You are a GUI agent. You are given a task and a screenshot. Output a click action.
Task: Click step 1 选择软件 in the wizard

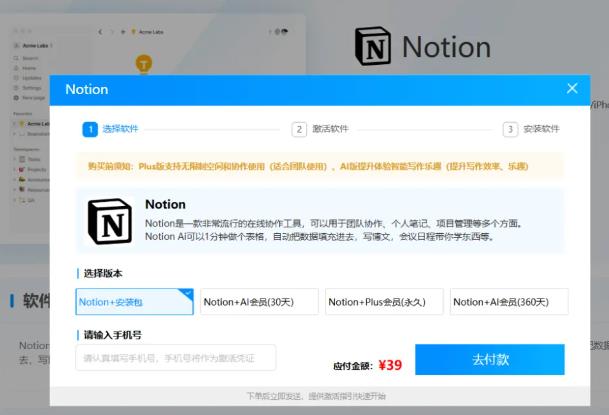[111, 129]
